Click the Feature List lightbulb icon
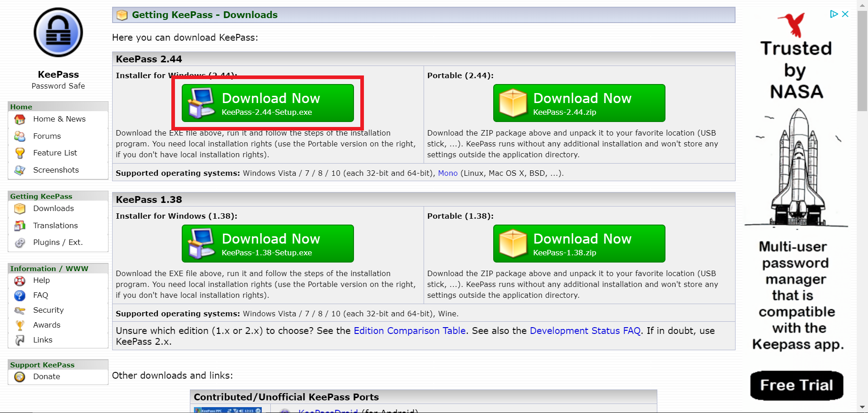Image resolution: width=868 pixels, height=413 pixels. 20,153
